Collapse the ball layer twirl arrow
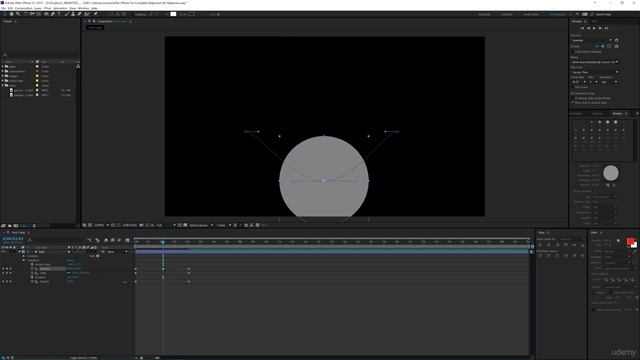 click(19, 251)
